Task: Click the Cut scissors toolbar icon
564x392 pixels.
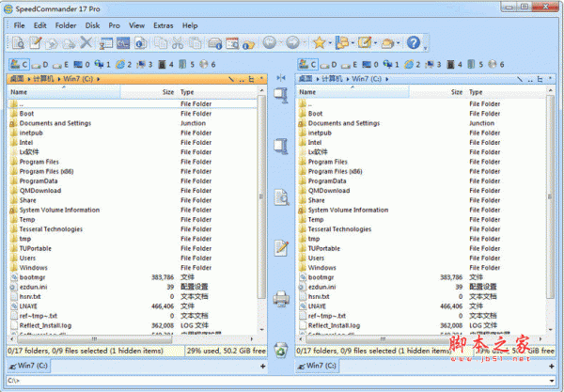Action: point(178,43)
